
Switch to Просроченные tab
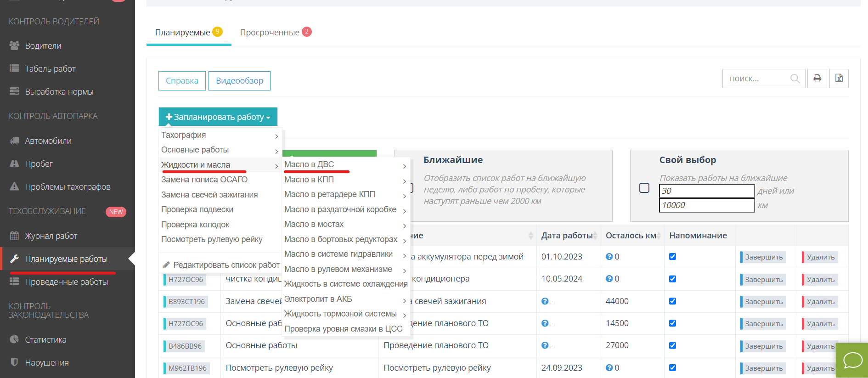pos(276,32)
